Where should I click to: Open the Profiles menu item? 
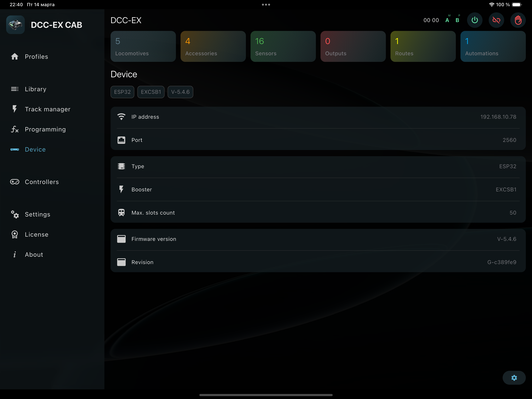[37, 56]
